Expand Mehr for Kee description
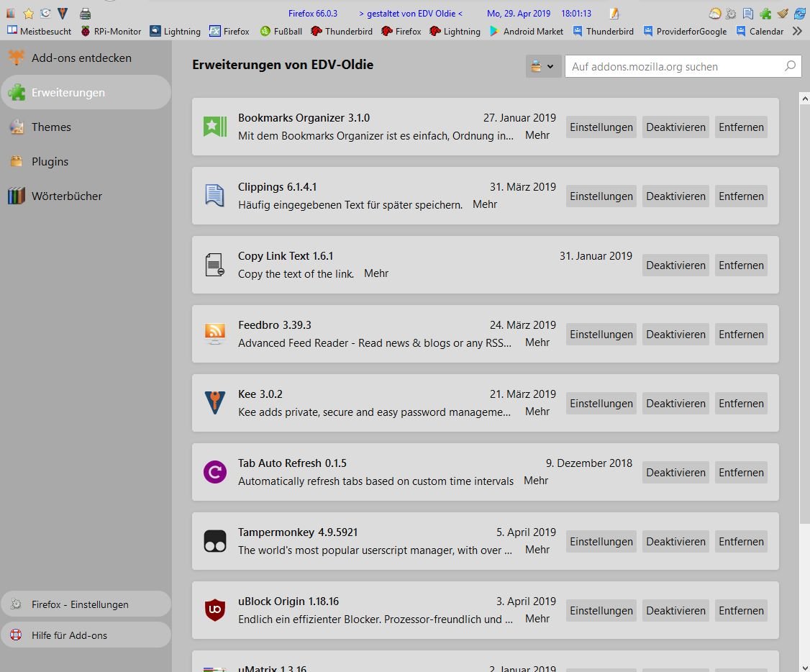The height and width of the screenshot is (672, 810). (537, 411)
